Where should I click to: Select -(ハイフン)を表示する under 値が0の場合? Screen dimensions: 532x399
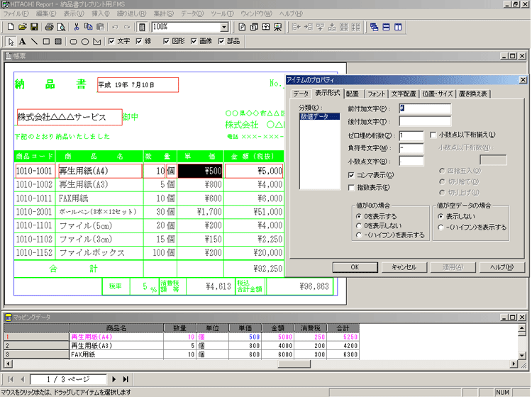pos(359,235)
